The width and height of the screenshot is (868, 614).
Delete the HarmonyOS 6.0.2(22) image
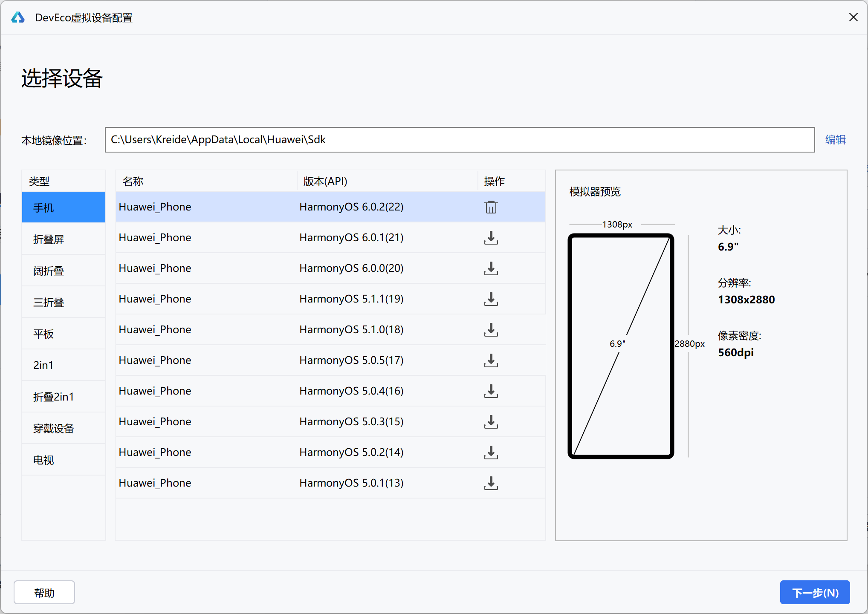click(491, 207)
